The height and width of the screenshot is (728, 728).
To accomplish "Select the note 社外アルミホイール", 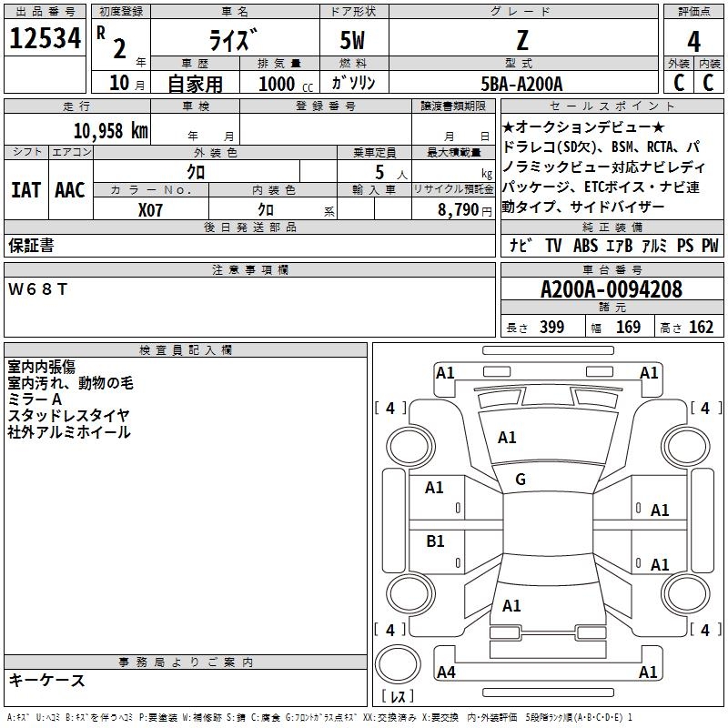I will 69,431.
